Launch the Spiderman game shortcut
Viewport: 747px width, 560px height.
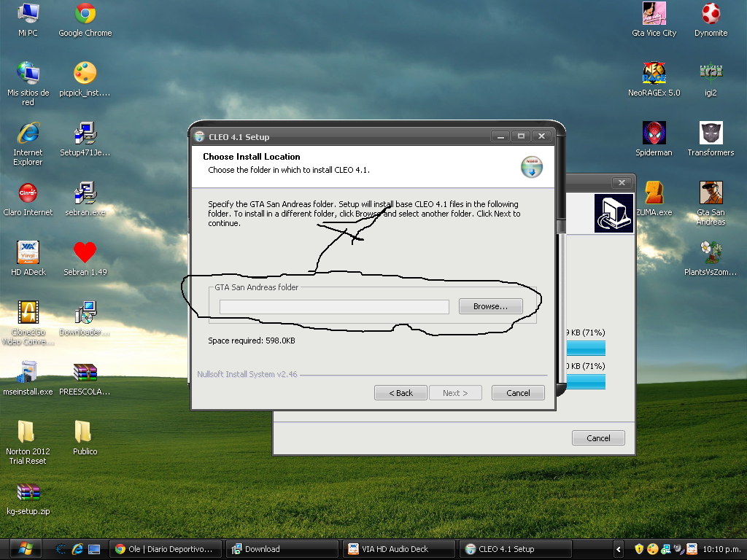click(x=654, y=139)
